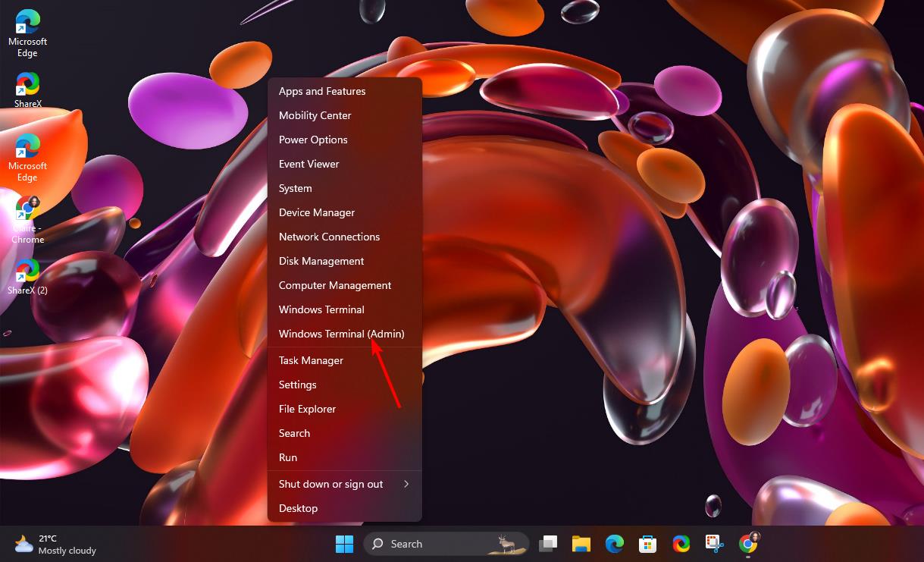Click the Windows Start button
The height and width of the screenshot is (562, 924).
[344, 544]
